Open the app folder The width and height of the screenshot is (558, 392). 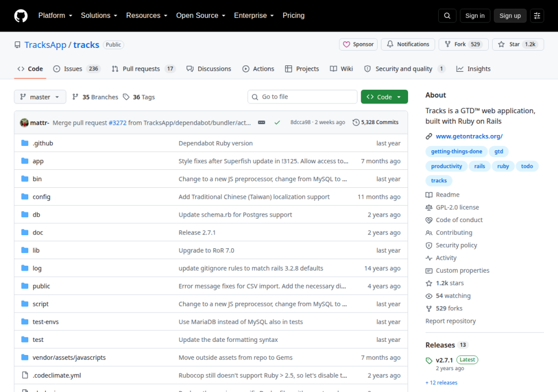coord(38,161)
